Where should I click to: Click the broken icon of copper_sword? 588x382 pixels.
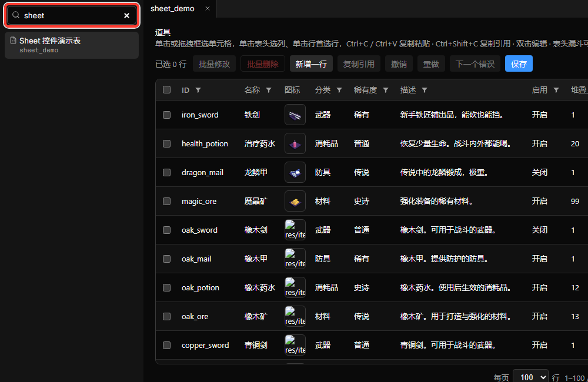[x=295, y=345]
